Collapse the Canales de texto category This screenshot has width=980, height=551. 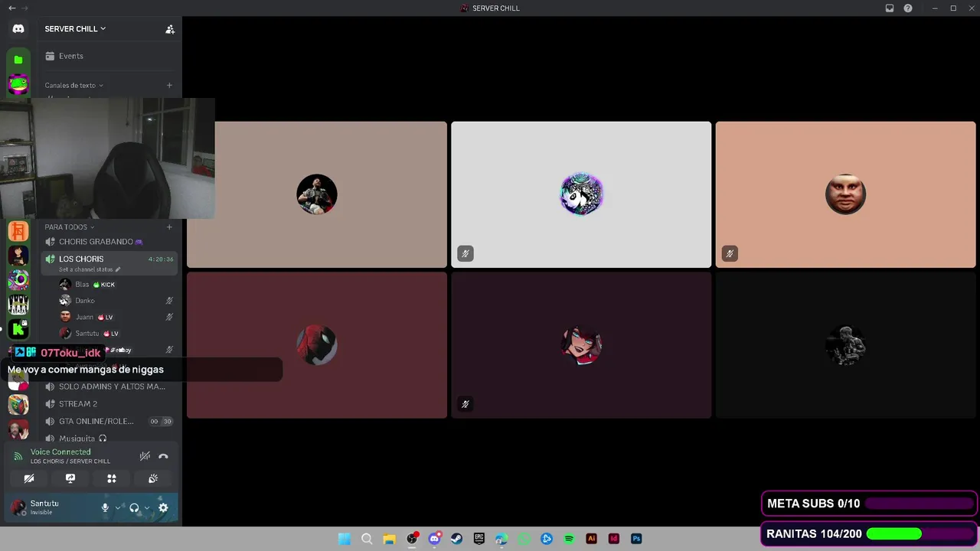coord(73,86)
